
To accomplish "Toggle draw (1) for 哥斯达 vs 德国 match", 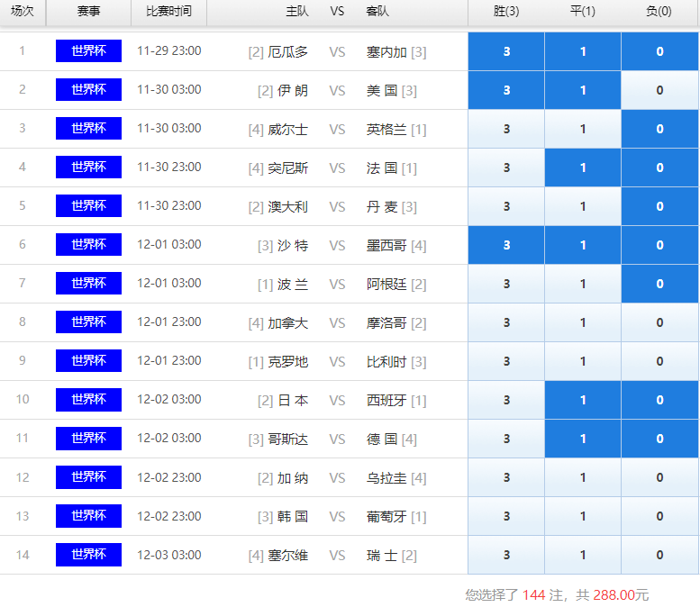I will pyautogui.click(x=583, y=439).
